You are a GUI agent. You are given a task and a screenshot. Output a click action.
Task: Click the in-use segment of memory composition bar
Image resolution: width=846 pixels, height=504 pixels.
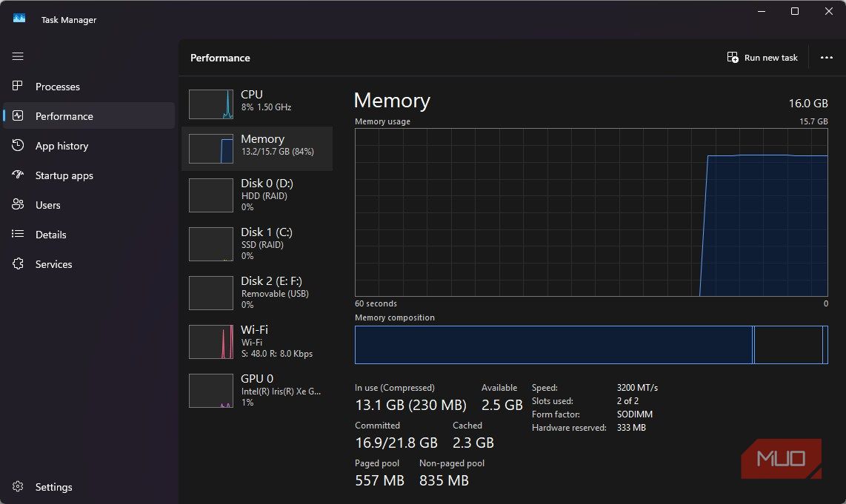[x=553, y=344]
